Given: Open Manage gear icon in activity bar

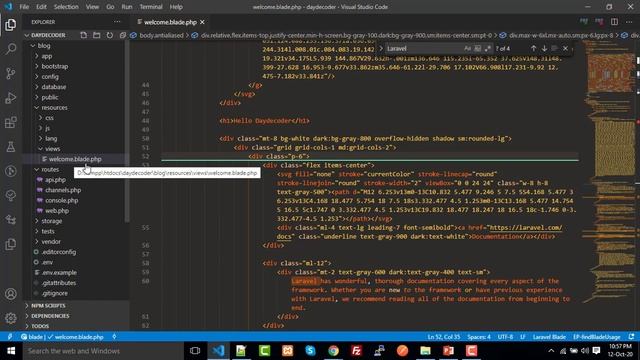Looking at the screenshot, I should [x=11, y=318].
